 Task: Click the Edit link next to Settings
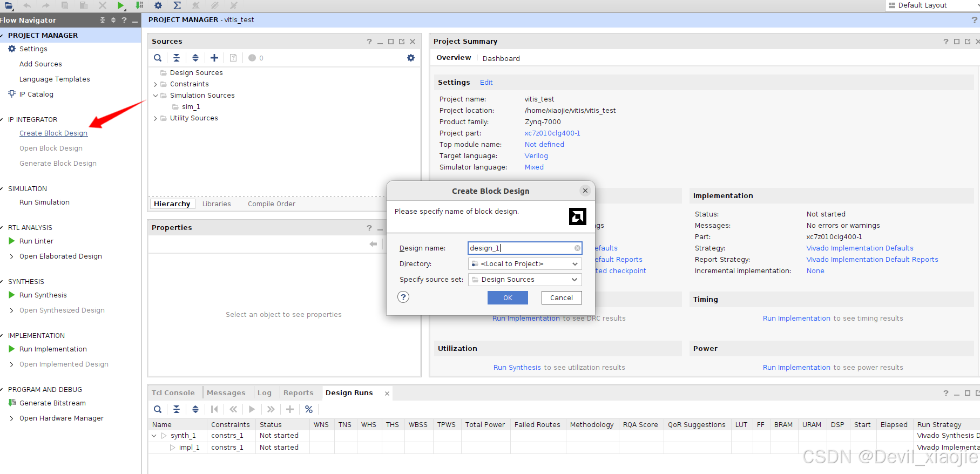click(486, 82)
